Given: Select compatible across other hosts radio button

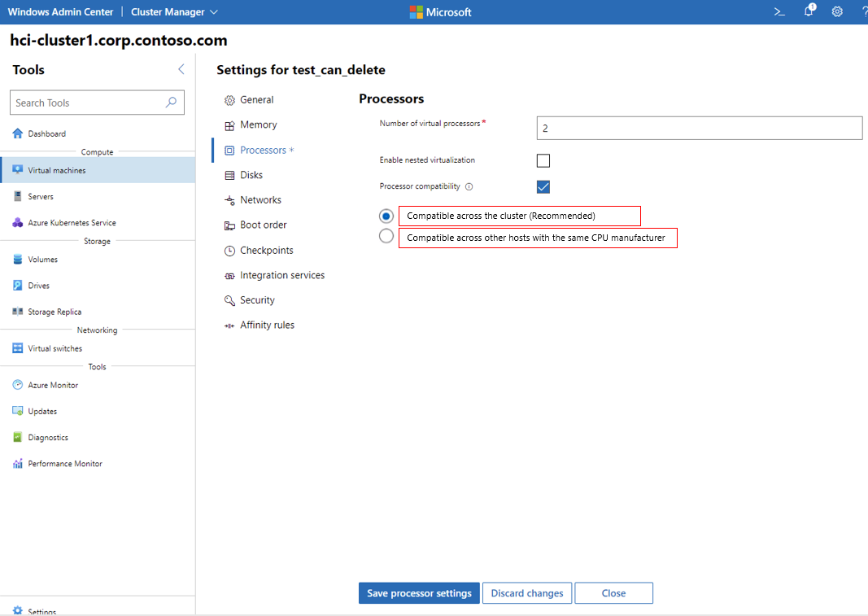Looking at the screenshot, I should click(x=386, y=236).
